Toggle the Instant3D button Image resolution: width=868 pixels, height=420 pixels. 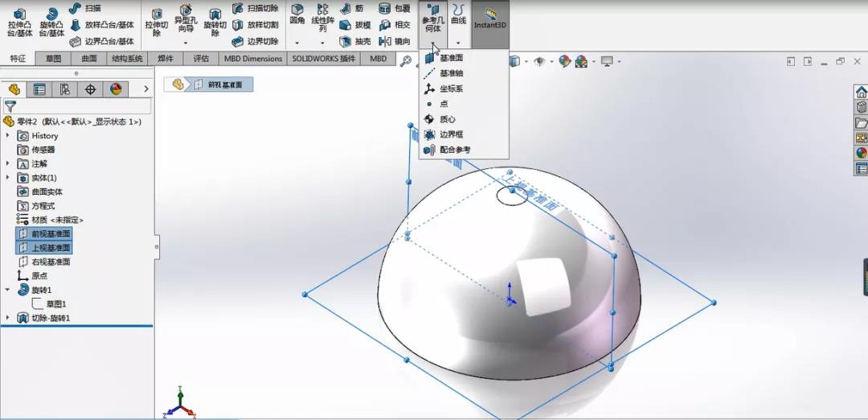(490, 19)
